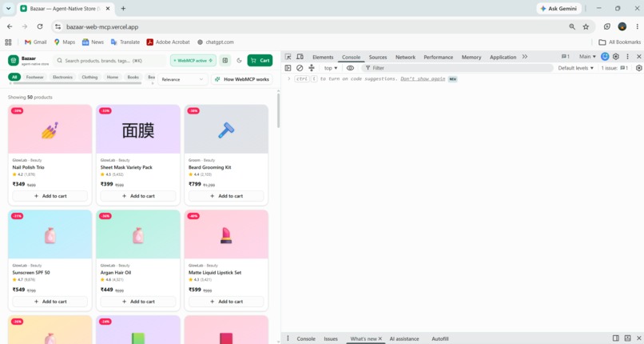Click the 1 issue indicator in Console
The height and width of the screenshot is (344, 644).
(614, 68)
